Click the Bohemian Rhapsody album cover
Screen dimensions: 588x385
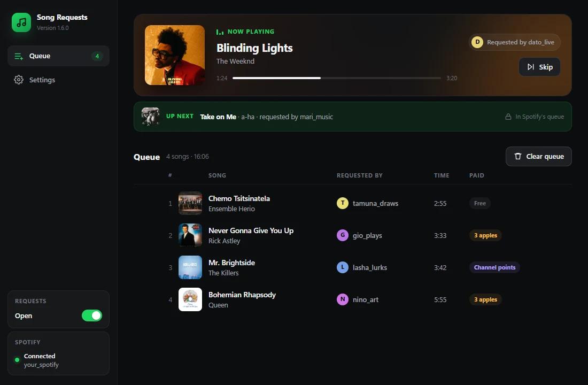(x=190, y=299)
